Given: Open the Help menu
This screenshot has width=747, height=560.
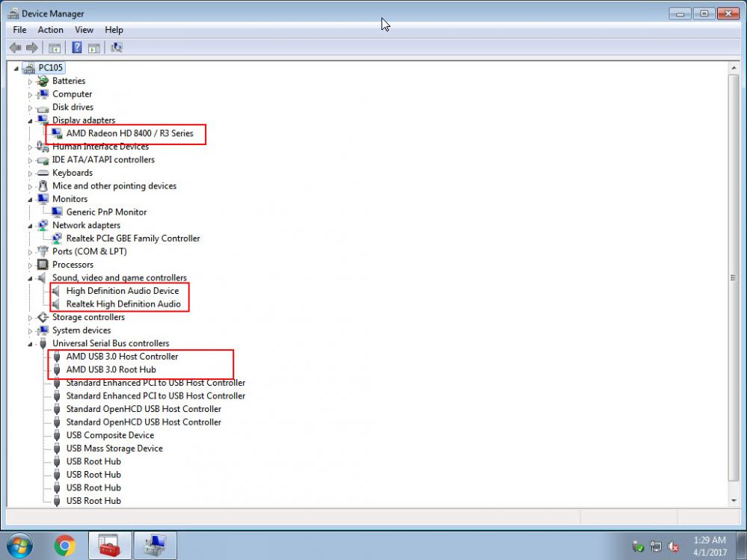Looking at the screenshot, I should pyautogui.click(x=114, y=29).
